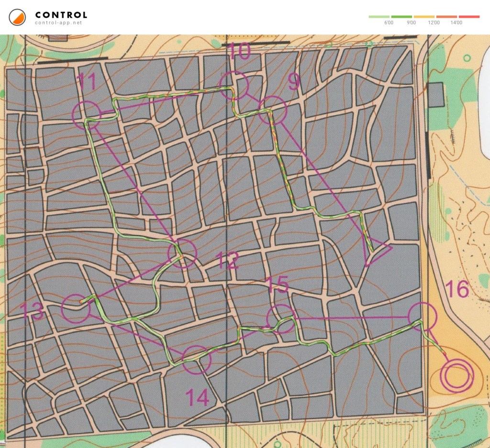Select the orange pace legend swatch
Image resolution: width=490 pixels, height=448 pixels.
(x=446, y=17)
